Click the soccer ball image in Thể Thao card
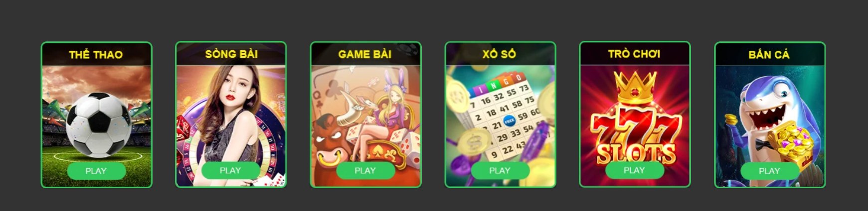868x211 pixels. [98, 124]
